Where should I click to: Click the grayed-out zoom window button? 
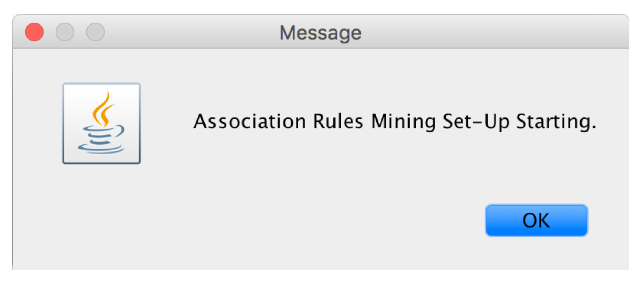95,32
